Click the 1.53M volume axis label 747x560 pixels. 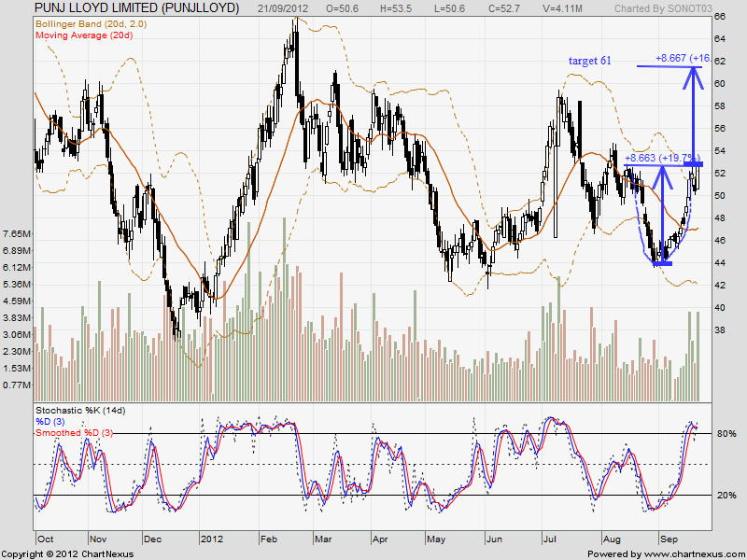pyautogui.click(x=17, y=368)
